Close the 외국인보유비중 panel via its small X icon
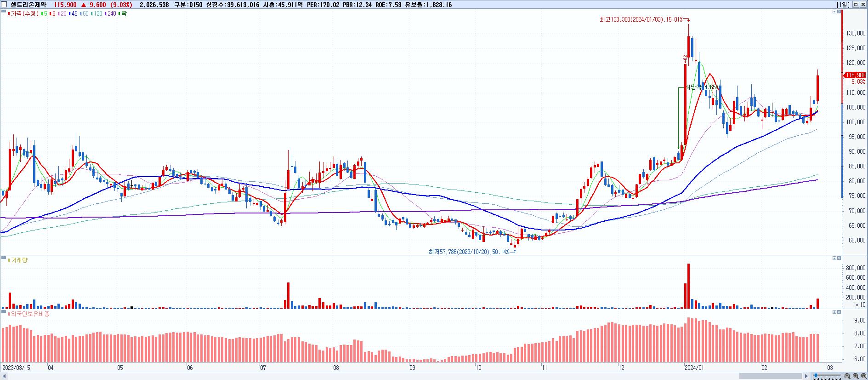This screenshot has width=868, height=380. [x=839, y=312]
